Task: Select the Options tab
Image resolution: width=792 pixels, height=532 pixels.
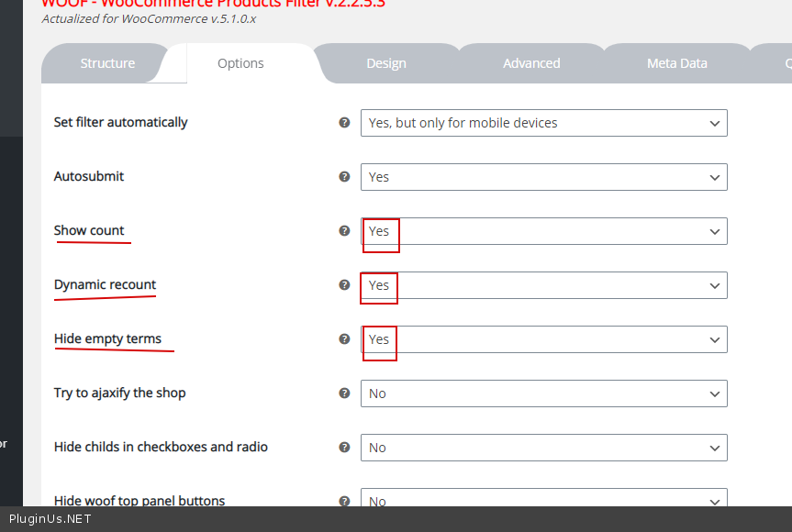Action: (x=240, y=63)
